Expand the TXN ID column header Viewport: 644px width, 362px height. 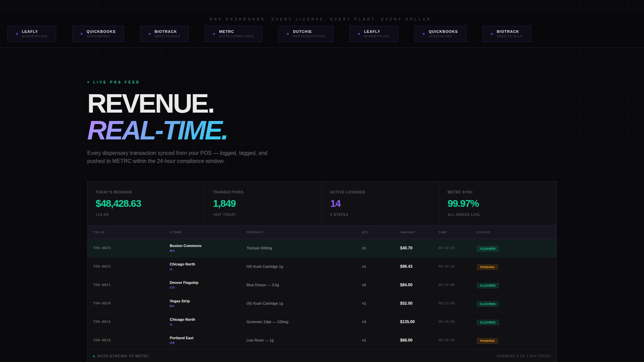point(99,232)
